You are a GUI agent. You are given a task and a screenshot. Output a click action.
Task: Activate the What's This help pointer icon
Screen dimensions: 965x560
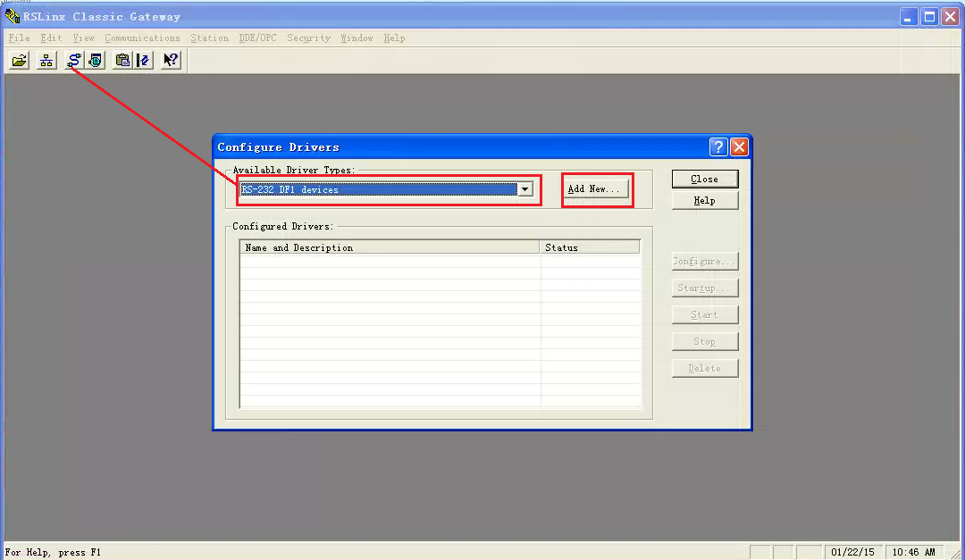[x=171, y=61]
